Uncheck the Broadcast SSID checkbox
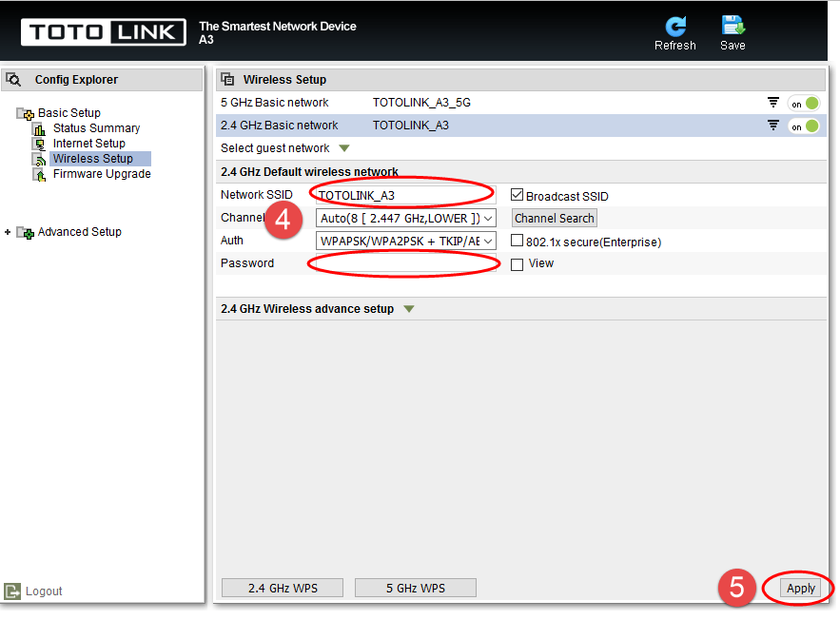840x620 pixels. [x=517, y=195]
